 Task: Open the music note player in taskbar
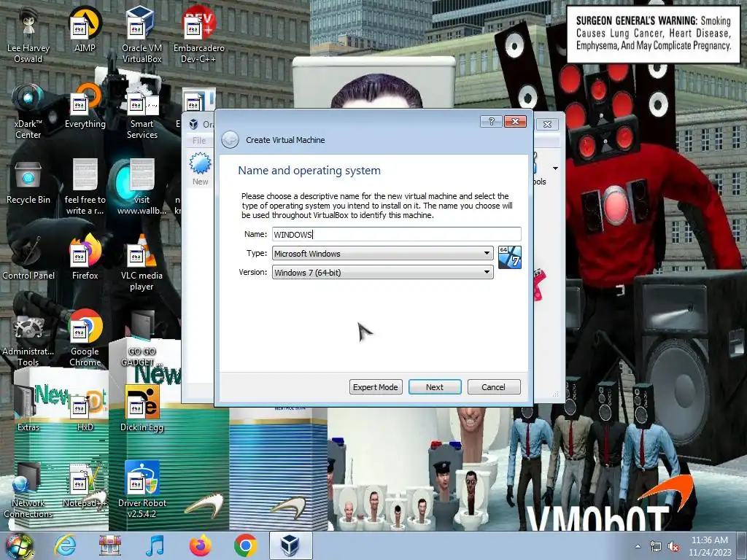155,545
